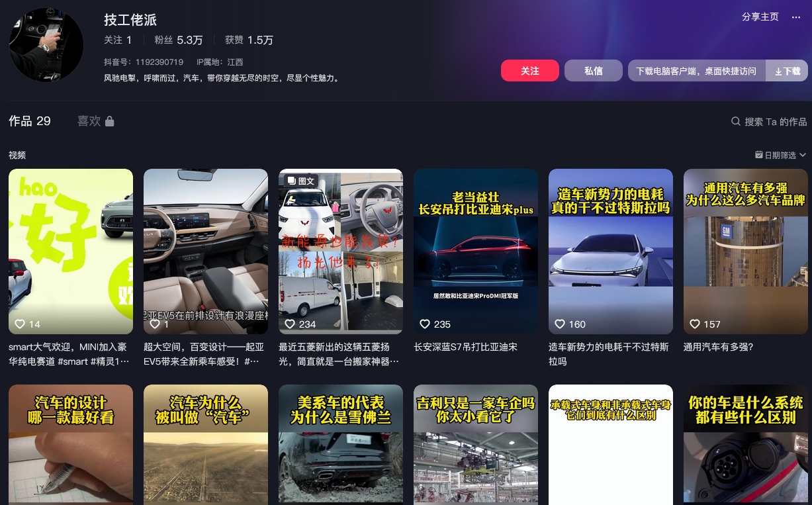
Task: Click the heart icon showing 234 likes
Action: tap(290, 324)
